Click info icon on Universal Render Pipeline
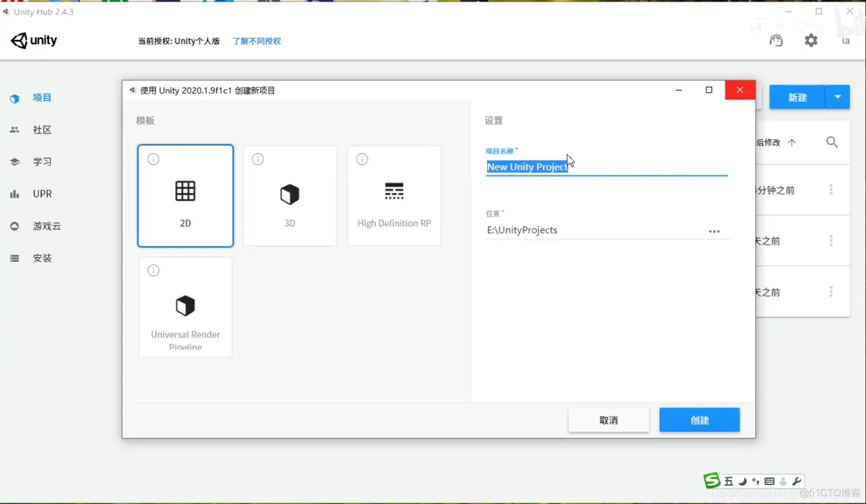The image size is (866, 504). coord(154,271)
